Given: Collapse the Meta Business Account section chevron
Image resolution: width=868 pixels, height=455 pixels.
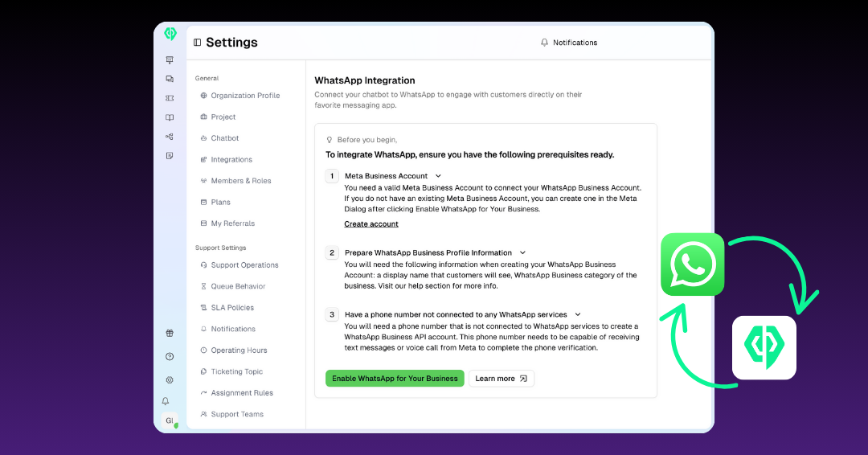Looking at the screenshot, I should tap(438, 176).
